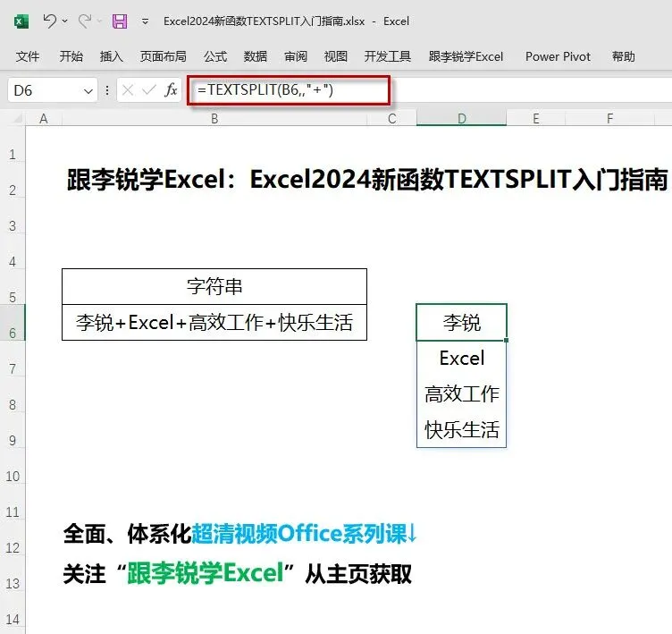Image resolution: width=672 pixels, height=634 pixels.
Task: Open the undo history dropdown arrow
Action: 65,21
